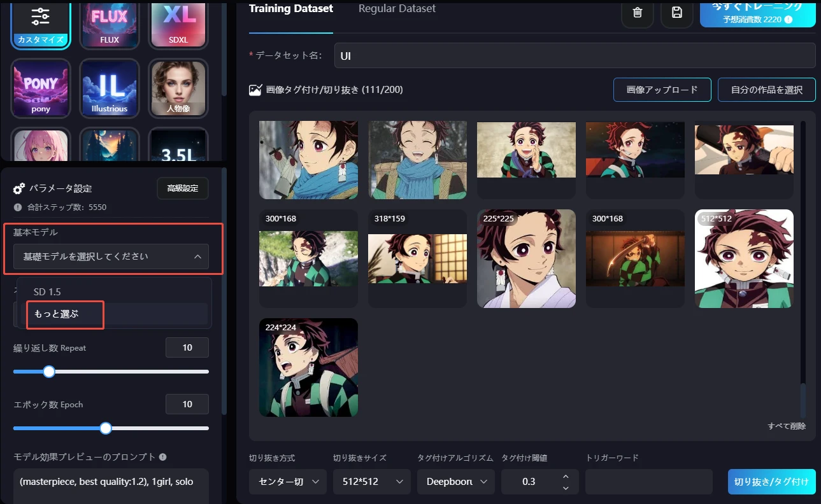821x504 pixels.
Task: Choose the Illustrious model preset icon
Action: coord(110,88)
